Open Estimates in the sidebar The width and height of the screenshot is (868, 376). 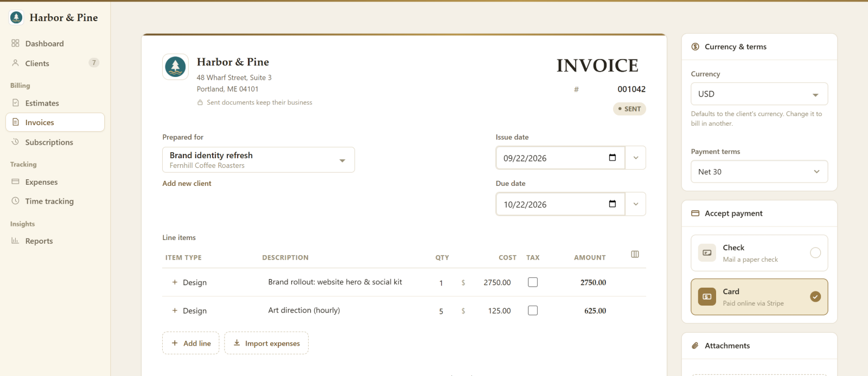click(55, 103)
